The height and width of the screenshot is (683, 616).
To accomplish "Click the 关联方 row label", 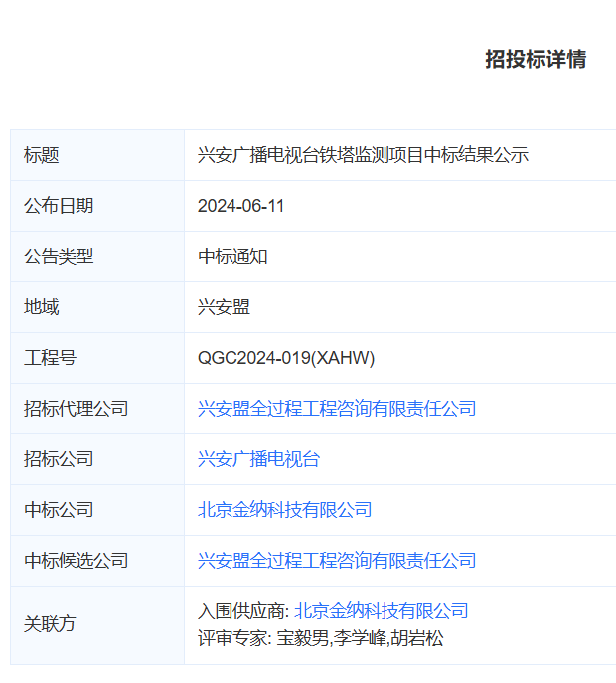I will click(50, 624).
